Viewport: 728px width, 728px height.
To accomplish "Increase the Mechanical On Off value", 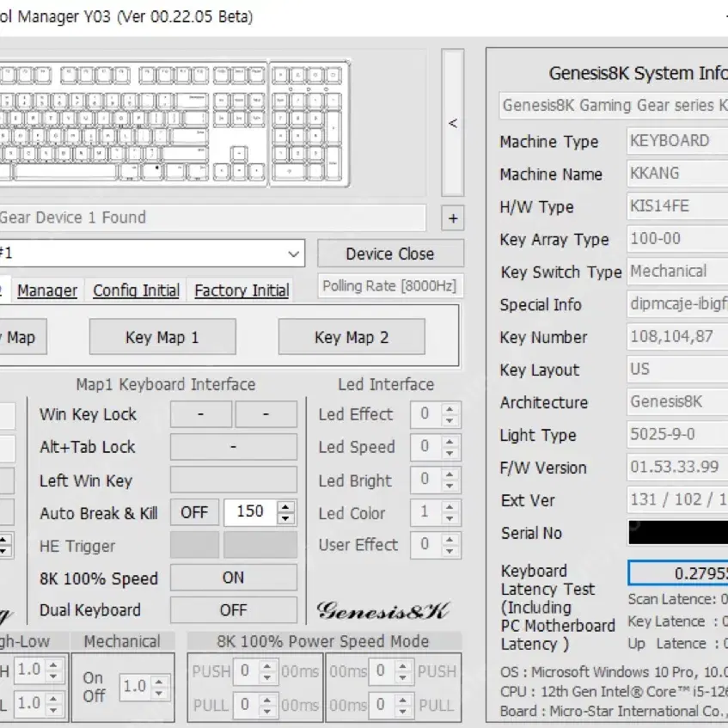I will click(159, 682).
